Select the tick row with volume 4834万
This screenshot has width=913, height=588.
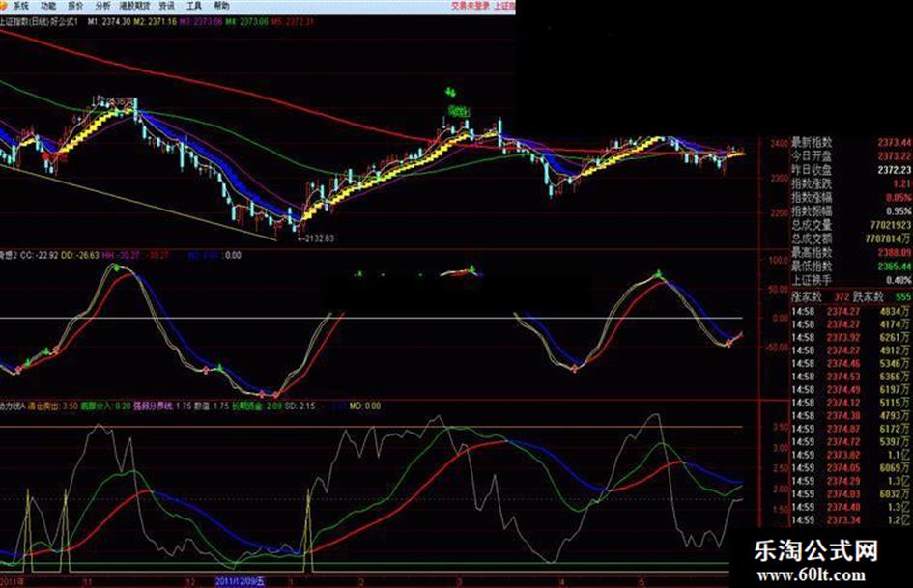coord(851,312)
